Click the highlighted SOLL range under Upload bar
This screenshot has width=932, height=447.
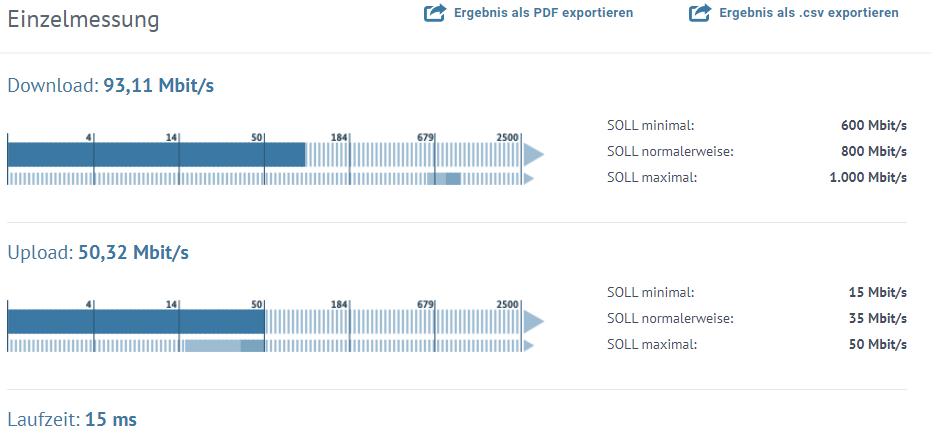pos(224,345)
